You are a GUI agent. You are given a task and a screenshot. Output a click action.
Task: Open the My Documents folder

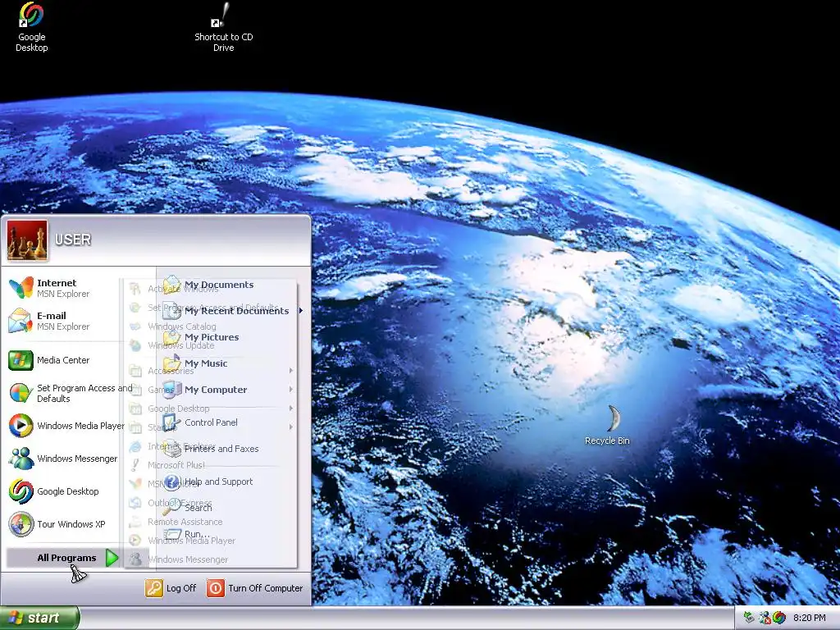click(x=209, y=285)
